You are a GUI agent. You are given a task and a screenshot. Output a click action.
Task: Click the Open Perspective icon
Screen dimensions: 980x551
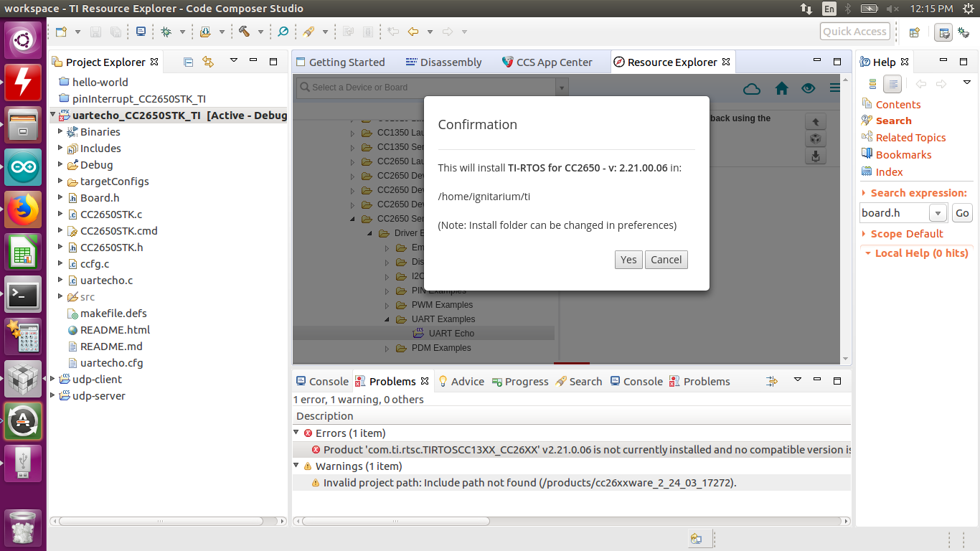pos(915,32)
